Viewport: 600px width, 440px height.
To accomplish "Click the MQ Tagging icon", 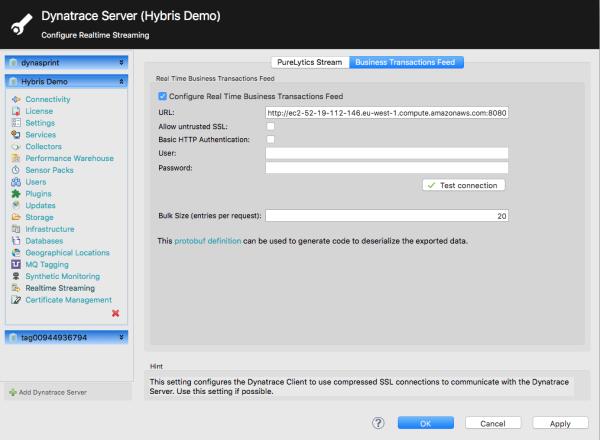I will click(x=16, y=264).
